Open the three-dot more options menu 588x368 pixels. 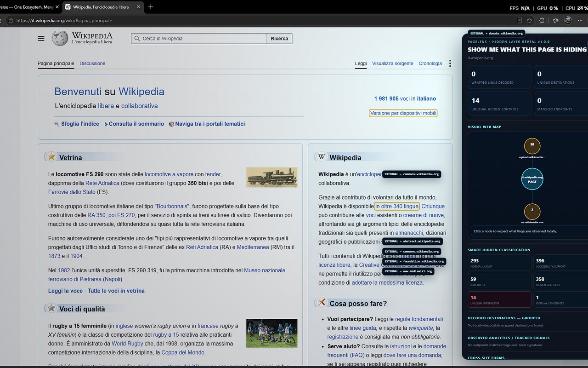(x=450, y=63)
